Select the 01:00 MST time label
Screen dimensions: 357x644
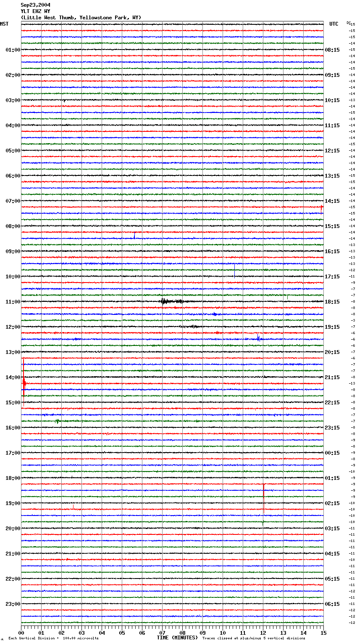coord(13,50)
